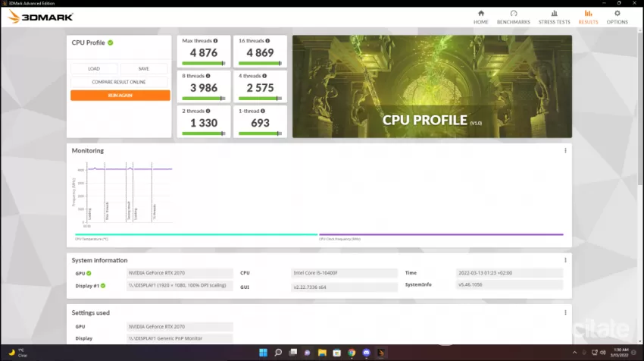Click Compare Result Online

(x=119, y=82)
